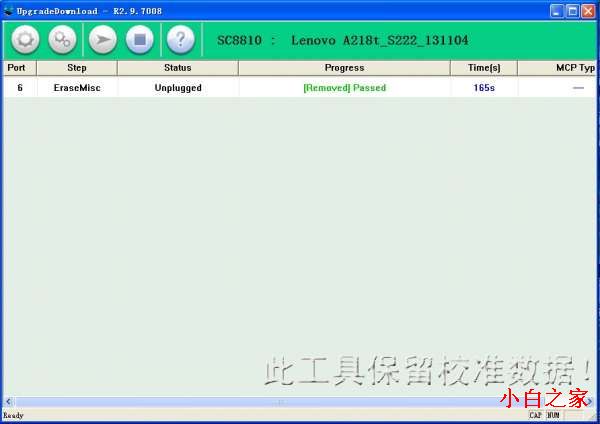The height and width of the screenshot is (424, 600).
Task: Click the Step column header
Action: (77, 68)
